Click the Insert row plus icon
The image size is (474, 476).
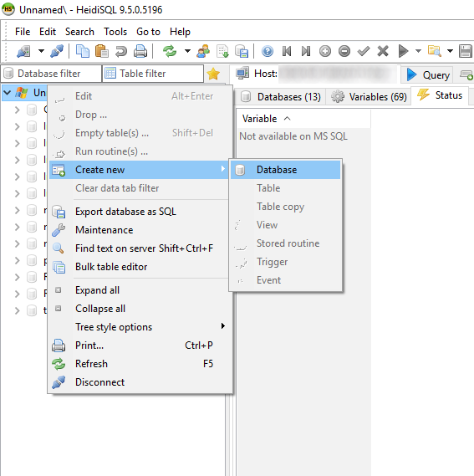click(325, 51)
